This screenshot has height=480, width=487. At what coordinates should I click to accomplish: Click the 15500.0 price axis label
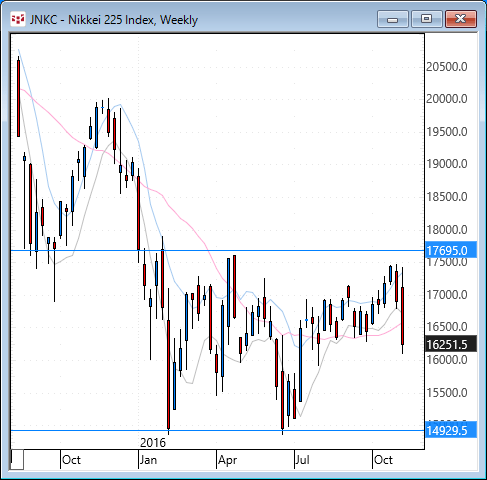coord(447,393)
